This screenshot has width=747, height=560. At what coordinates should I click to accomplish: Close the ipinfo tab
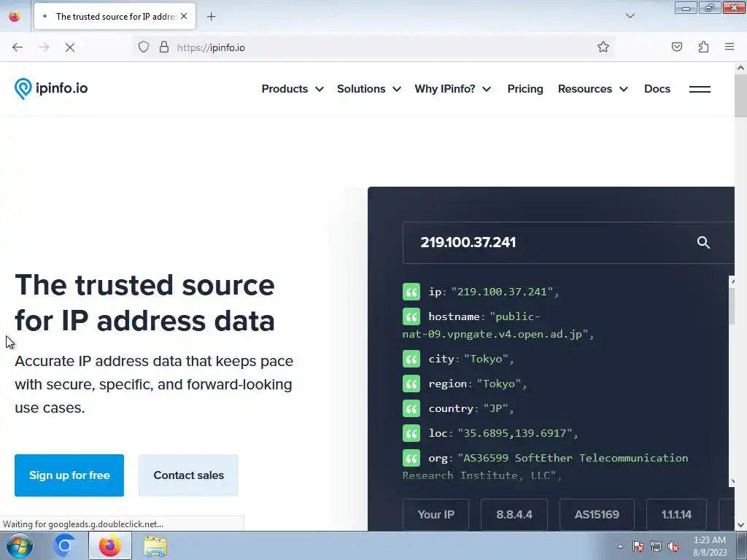click(184, 16)
